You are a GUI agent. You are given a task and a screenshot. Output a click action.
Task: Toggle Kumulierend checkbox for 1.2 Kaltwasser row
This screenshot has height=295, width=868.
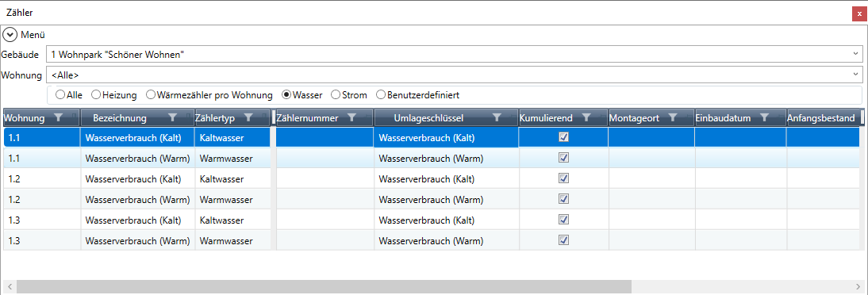pyautogui.click(x=563, y=178)
